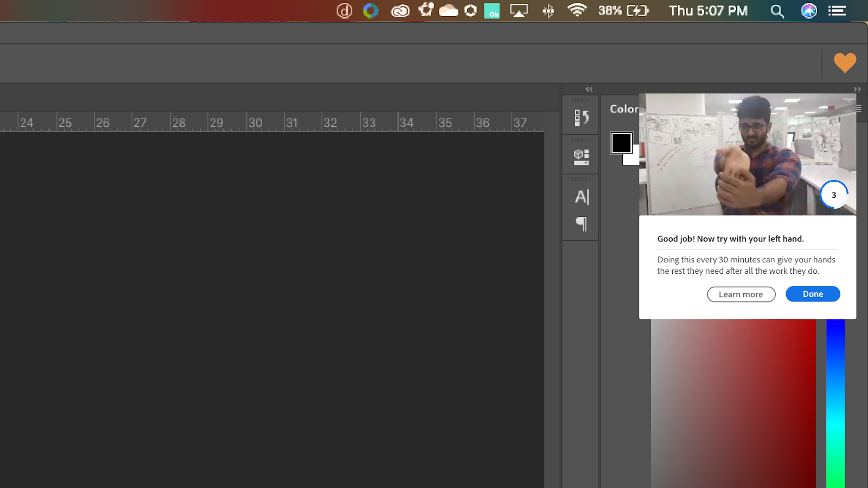868x488 pixels.
Task: Click the gear-shaped menu bar icon with a notification dot
Action: [426, 10]
